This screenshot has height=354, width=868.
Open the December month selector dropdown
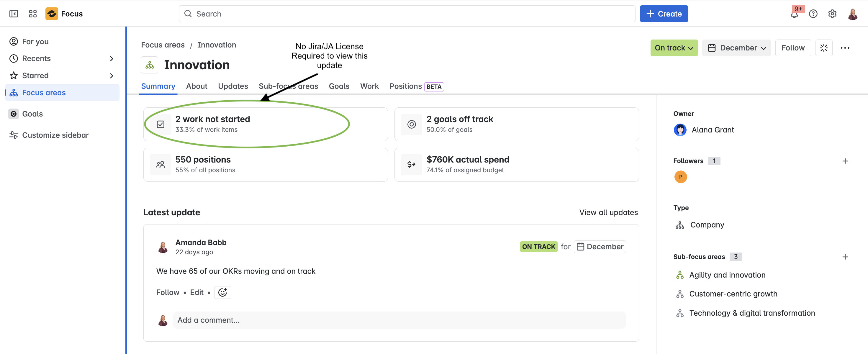(737, 48)
